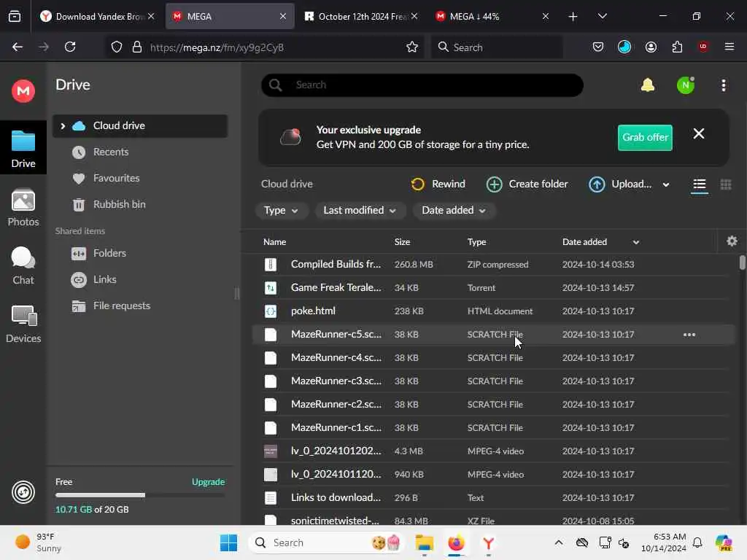The height and width of the screenshot is (560, 747).
Task: Switch to list view
Action: tap(699, 184)
